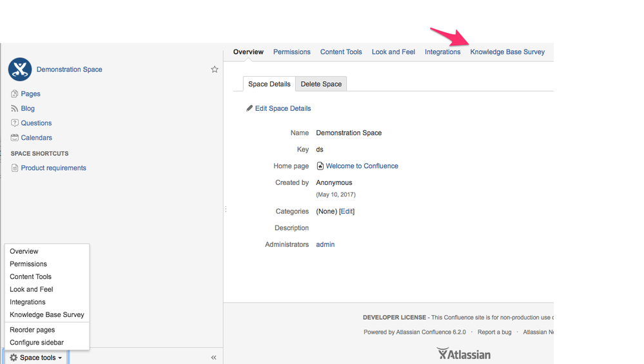Click the sidebar resize handle dots
The width and height of the screenshot is (644, 364).
(x=226, y=209)
